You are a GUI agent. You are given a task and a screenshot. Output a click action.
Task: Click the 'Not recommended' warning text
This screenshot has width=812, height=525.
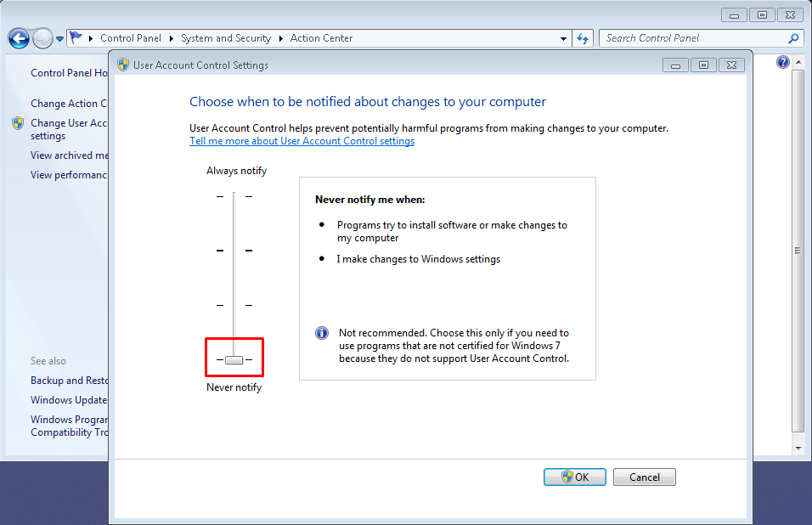coord(454,346)
